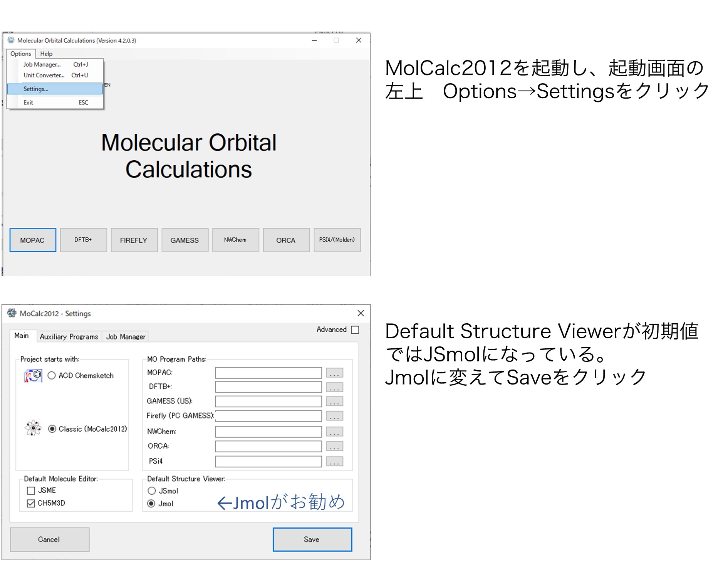Close the MoCalc2012 Settings dialog
This screenshot has width=728, height=578.
pyautogui.click(x=361, y=313)
